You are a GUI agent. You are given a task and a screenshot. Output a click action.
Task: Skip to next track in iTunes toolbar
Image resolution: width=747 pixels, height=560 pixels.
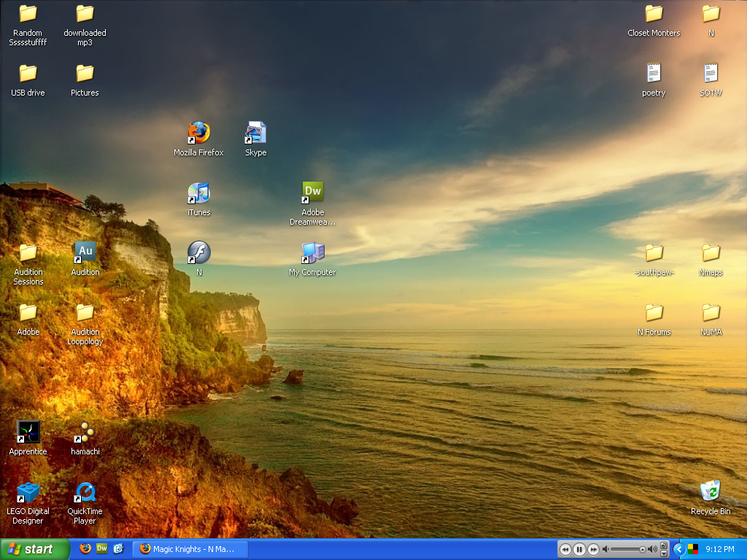tap(593, 550)
